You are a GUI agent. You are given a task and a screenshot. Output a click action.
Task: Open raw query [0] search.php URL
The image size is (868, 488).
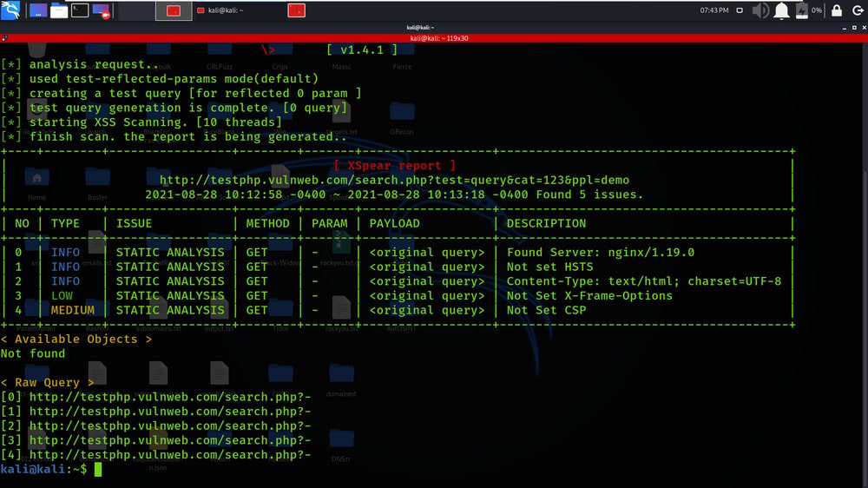pyautogui.click(x=170, y=397)
